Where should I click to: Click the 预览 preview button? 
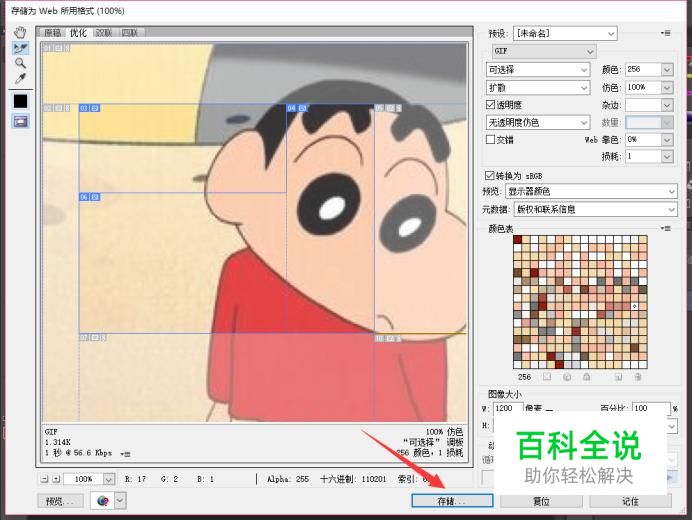(x=60, y=501)
